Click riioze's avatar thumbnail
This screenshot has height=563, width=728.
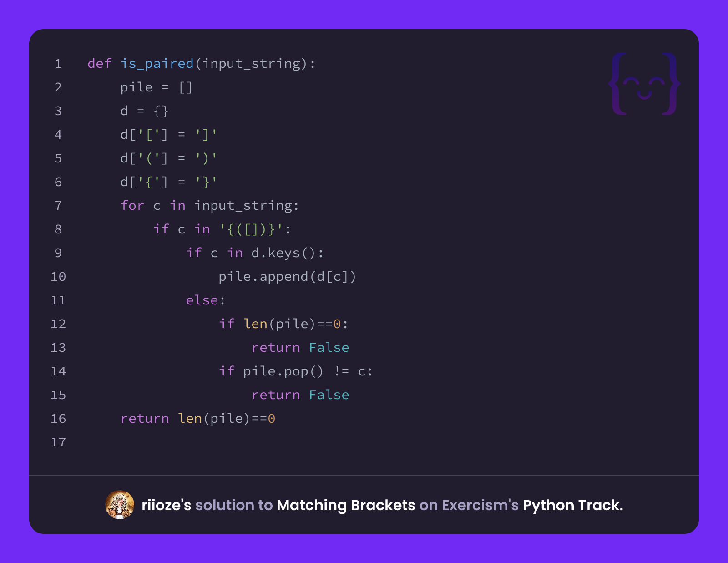pyautogui.click(x=120, y=505)
